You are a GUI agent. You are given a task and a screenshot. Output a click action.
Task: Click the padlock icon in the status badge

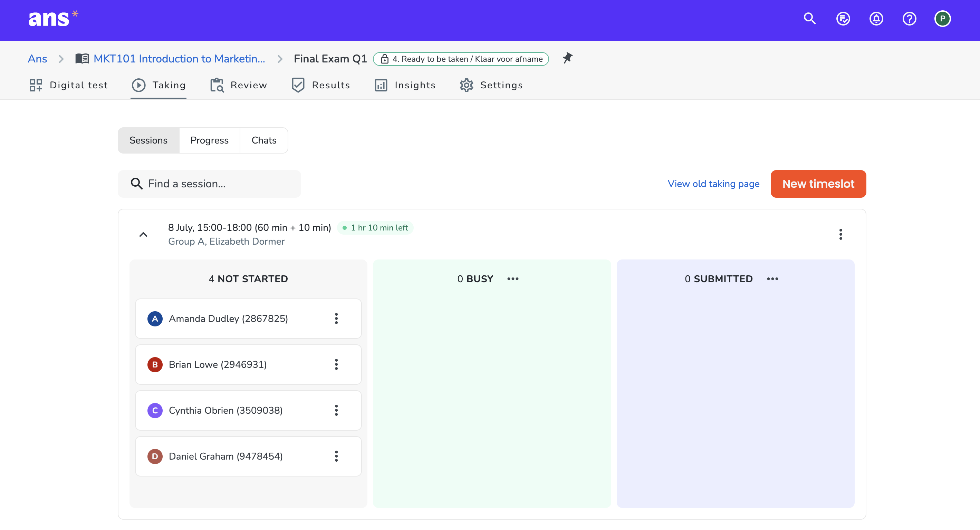(x=384, y=59)
